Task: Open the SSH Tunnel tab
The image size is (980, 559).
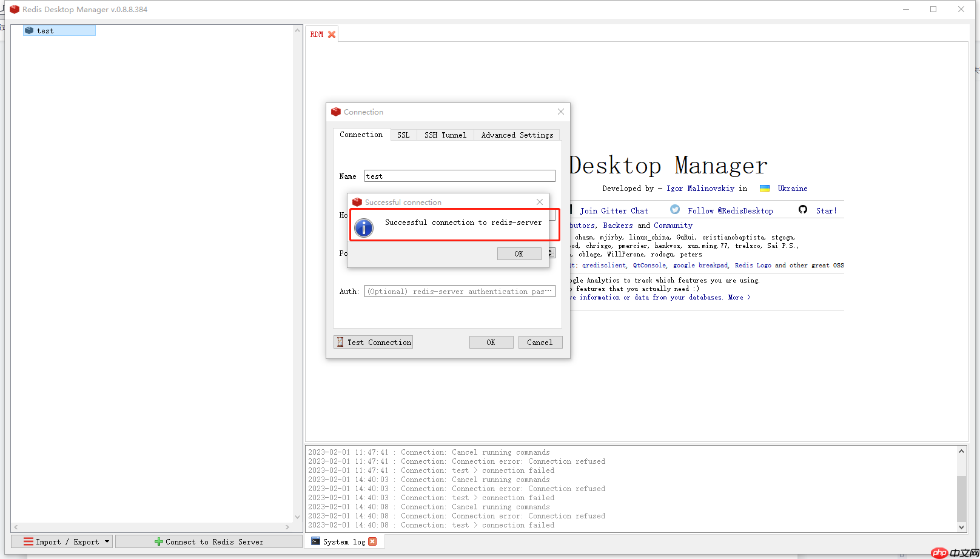Action: [x=445, y=135]
